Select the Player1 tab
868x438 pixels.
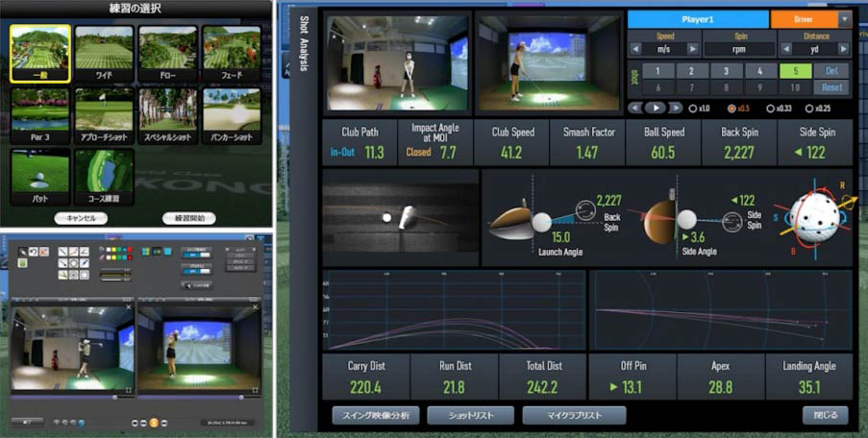point(698,19)
